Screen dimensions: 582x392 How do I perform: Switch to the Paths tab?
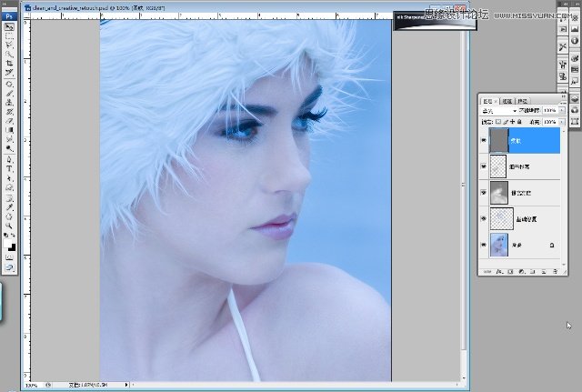pos(523,101)
